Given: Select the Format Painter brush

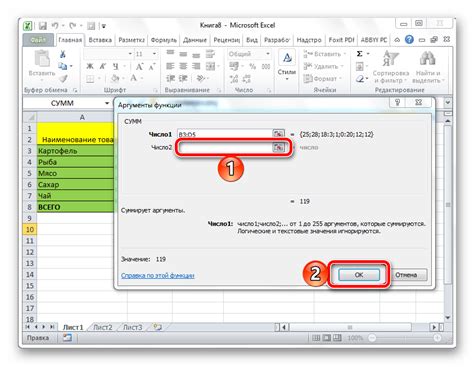Looking at the screenshot, I should (63, 79).
